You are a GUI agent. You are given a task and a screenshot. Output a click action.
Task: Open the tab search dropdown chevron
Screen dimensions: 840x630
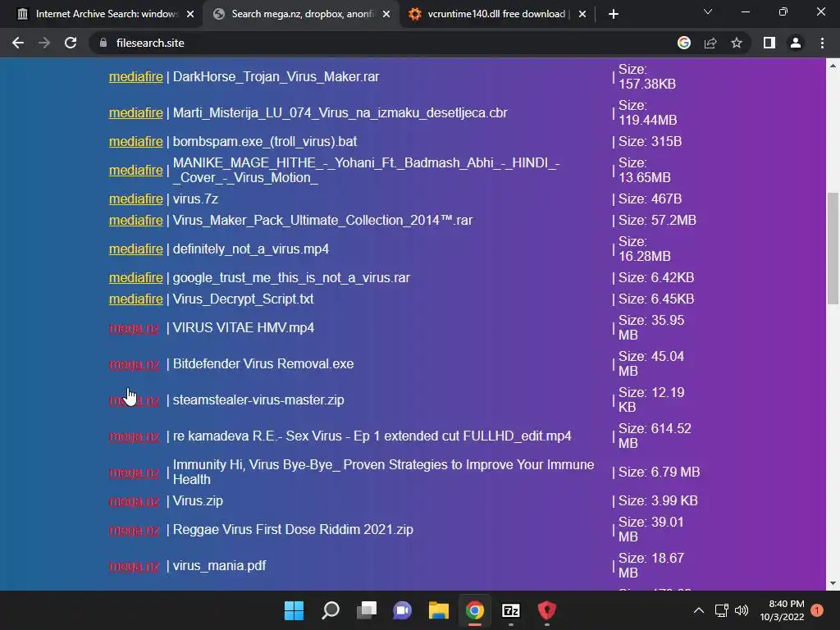click(x=708, y=11)
